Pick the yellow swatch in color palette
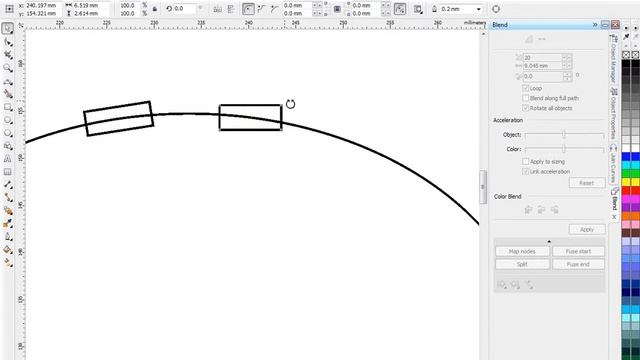This screenshot has width=640, height=360. 626,182
